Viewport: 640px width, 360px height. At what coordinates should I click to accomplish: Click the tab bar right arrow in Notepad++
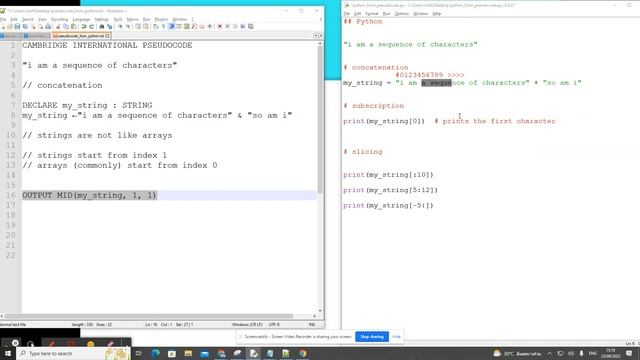coord(321,36)
